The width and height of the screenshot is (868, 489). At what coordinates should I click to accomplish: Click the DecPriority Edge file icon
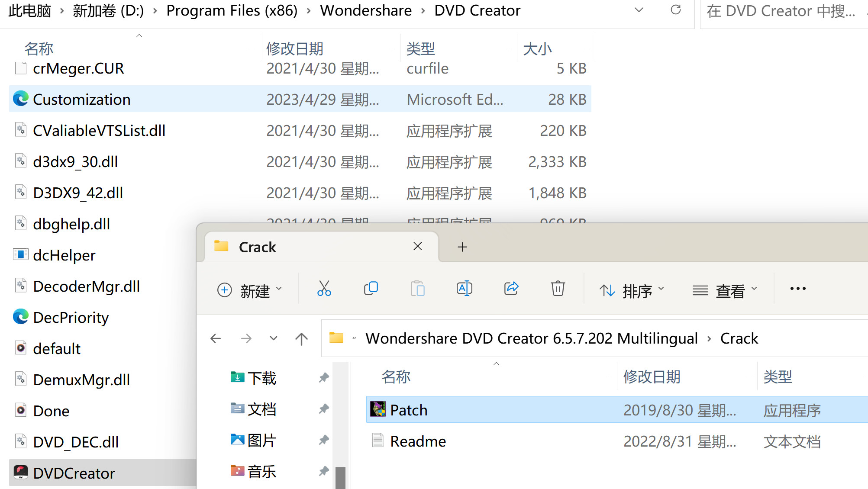(x=21, y=317)
